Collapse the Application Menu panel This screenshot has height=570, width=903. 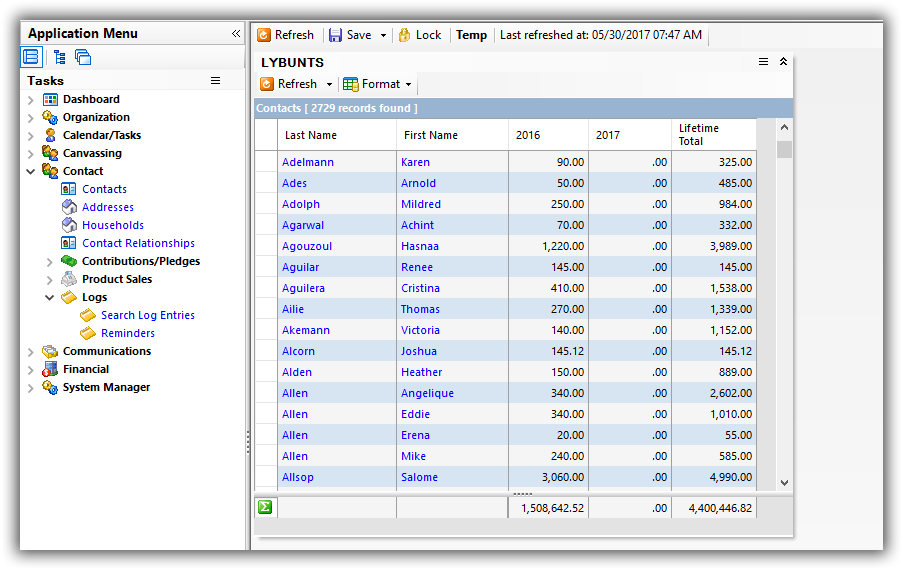tap(236, 34)
